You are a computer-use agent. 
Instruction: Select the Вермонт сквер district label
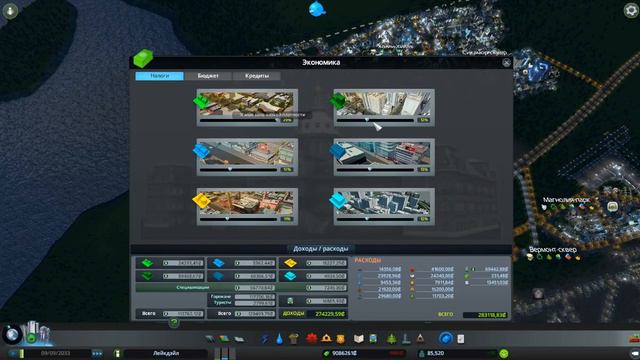[x=553, y=249]
